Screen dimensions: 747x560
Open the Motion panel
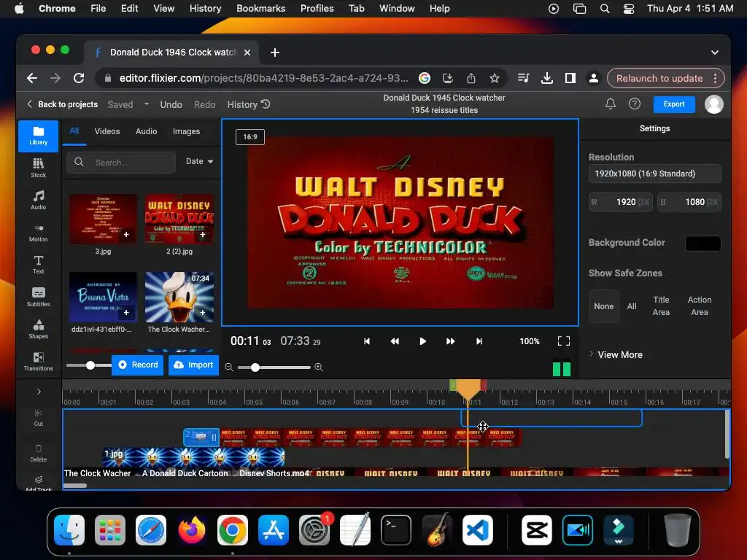[38, 233]
